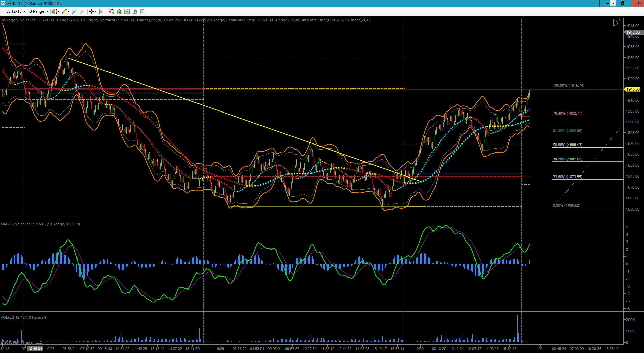This screenshot has height=353, width=644.
Task: Open the Data Series candles icon
Action: click(x=119, y=11)
